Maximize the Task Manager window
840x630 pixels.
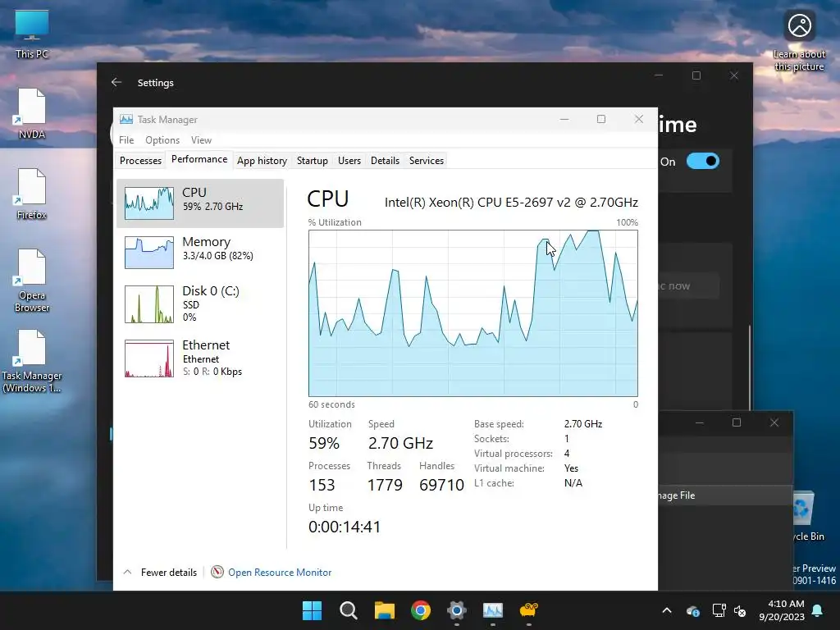pos(601,119)
